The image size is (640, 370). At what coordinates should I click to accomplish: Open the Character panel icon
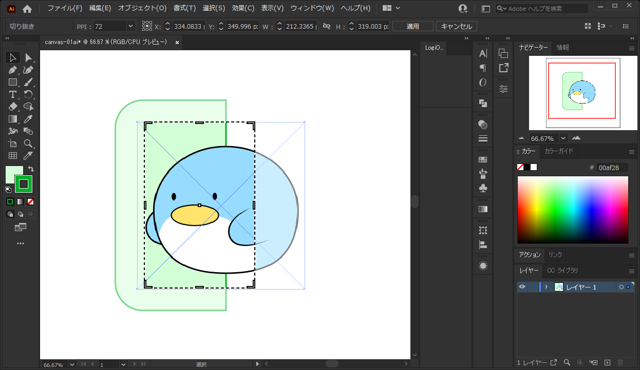(x=483, y=53)
